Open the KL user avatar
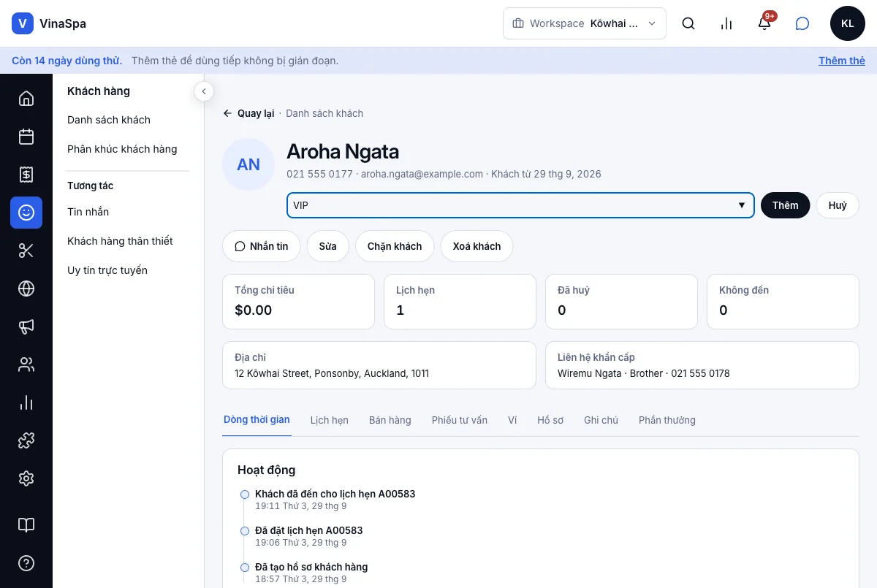The width and height of the screenshot is (877, 588). (x=848, y=23)
